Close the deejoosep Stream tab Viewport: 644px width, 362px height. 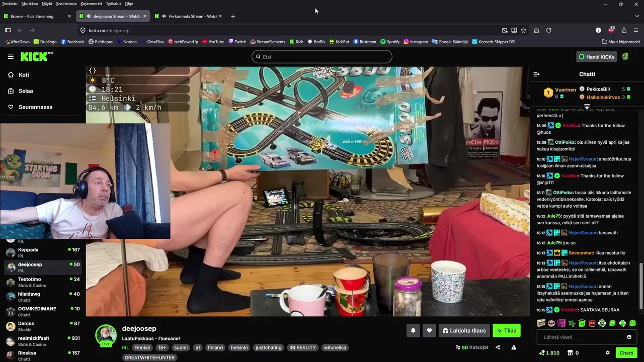click(145, 16)
